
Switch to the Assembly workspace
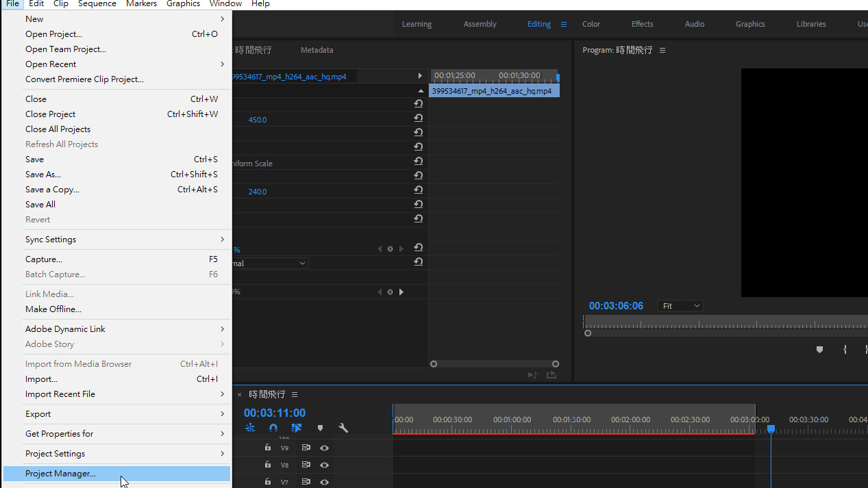pos(480,24)
